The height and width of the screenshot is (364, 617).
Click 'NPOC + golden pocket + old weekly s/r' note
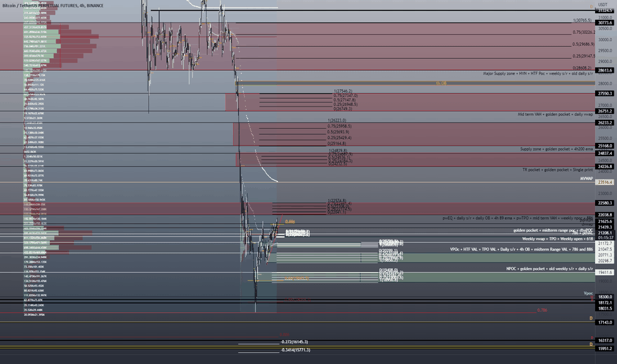click(x=549, y=269)
